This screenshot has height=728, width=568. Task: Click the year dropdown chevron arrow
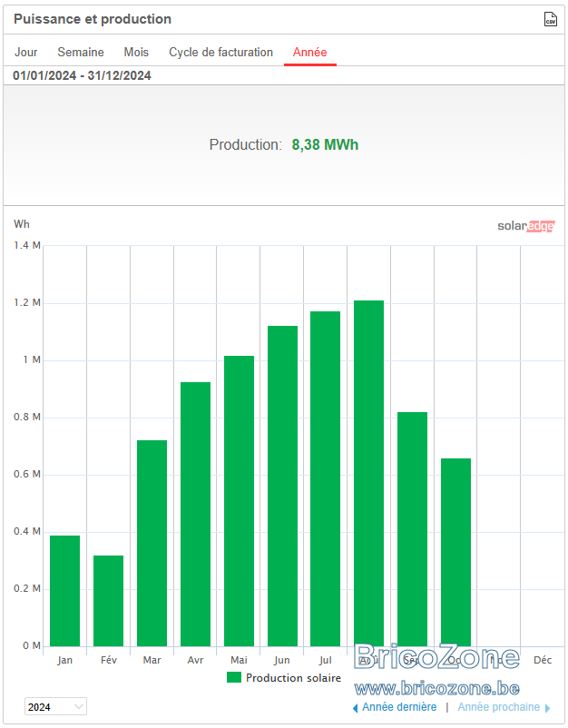(79, 706)
